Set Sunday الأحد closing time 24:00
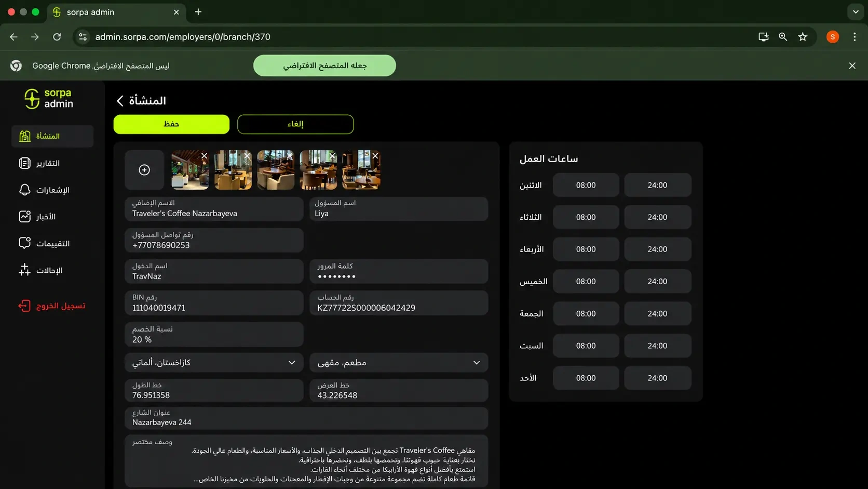Viewport: 868px width, 489px height. (657, 378)
